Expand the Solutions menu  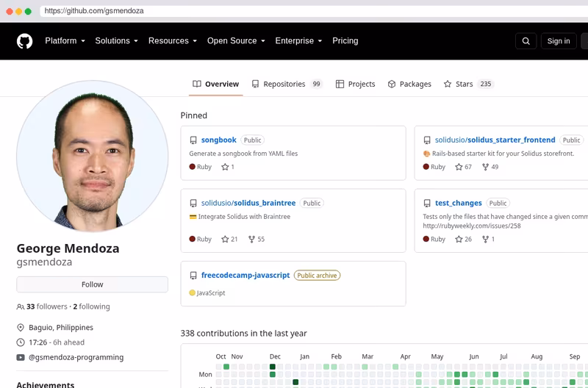tap(117, 41)
